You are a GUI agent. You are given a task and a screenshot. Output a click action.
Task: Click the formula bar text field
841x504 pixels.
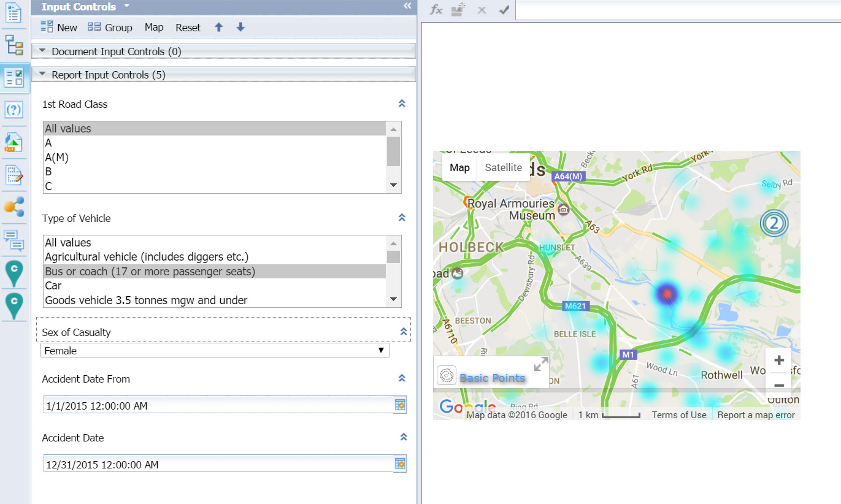click(678, 10)
